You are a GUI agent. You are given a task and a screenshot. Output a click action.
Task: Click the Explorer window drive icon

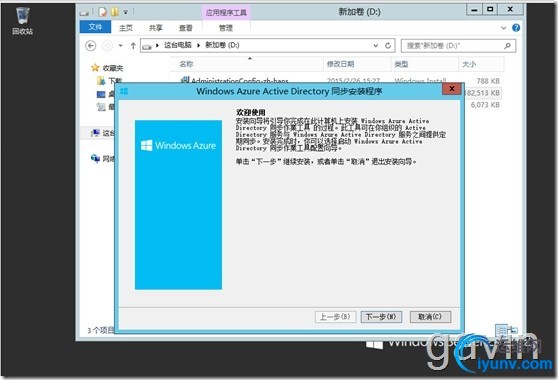(84, 13)
